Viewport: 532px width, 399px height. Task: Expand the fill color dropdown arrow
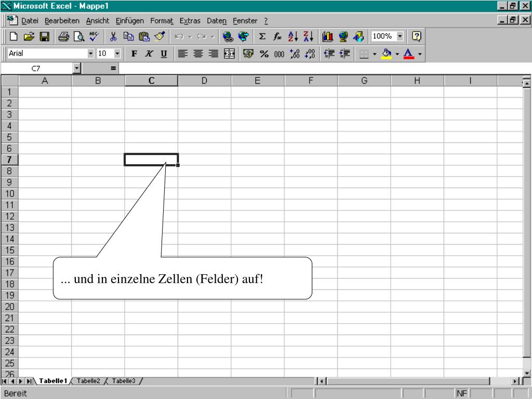(x=397, y=54)
